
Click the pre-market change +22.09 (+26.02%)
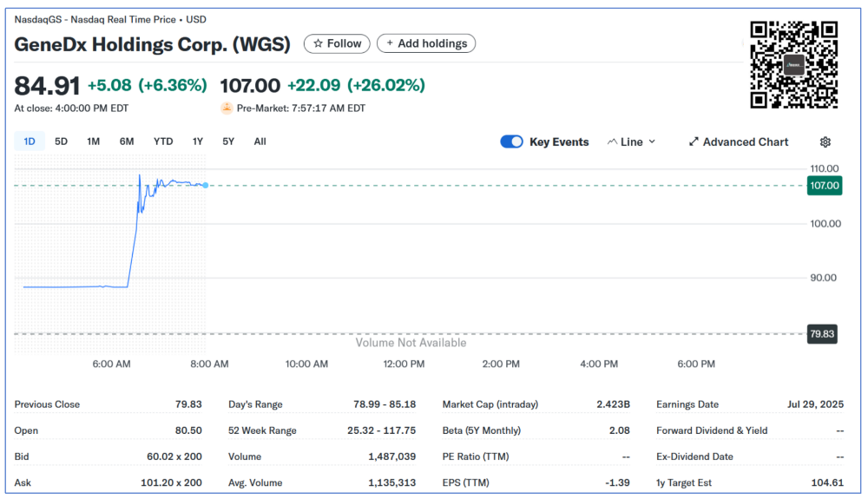pyautogui.click(x=356, y=85)
